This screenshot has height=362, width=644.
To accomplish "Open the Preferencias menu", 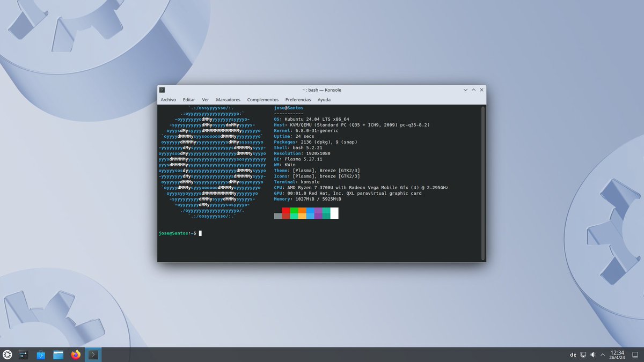I will (x=298, y=99).
